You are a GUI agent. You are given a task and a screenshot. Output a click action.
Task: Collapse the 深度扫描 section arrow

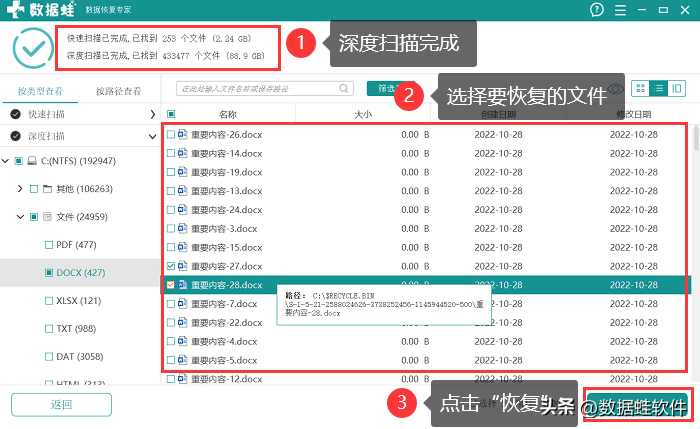[152, 136]
